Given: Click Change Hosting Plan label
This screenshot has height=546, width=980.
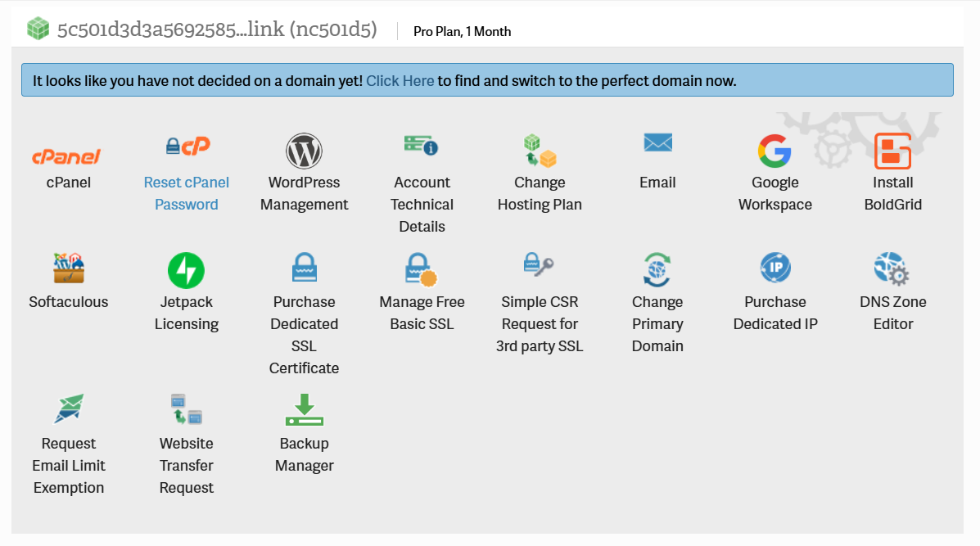Looking at the screenshot, I should [x=540, y=193].
